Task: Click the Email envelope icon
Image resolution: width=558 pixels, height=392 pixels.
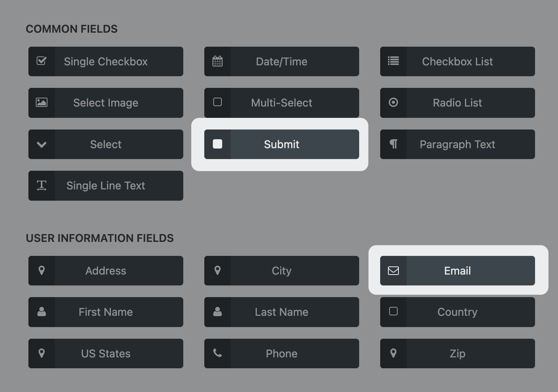Action: 393,271
